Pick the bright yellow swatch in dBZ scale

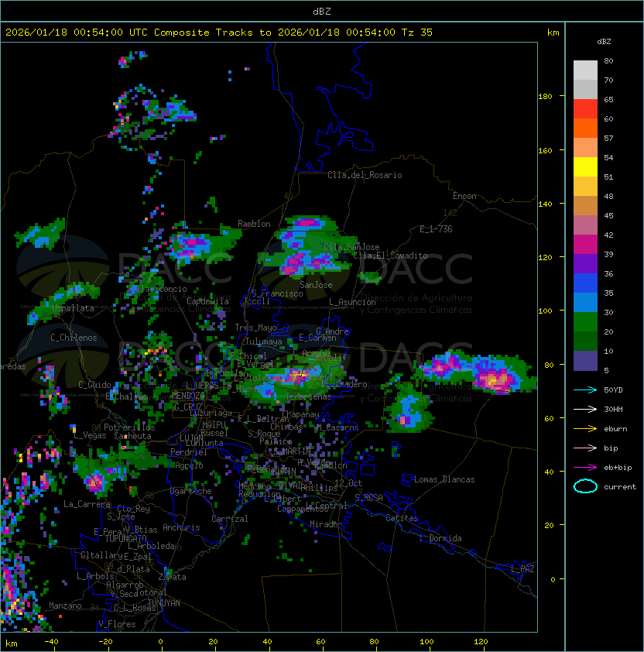click(585, 167)
